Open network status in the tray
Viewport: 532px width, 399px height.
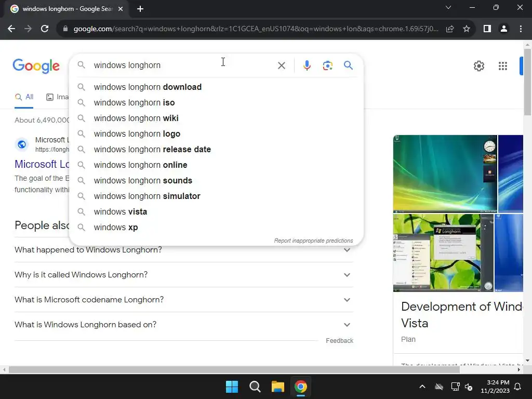click(x=455, y=387)
